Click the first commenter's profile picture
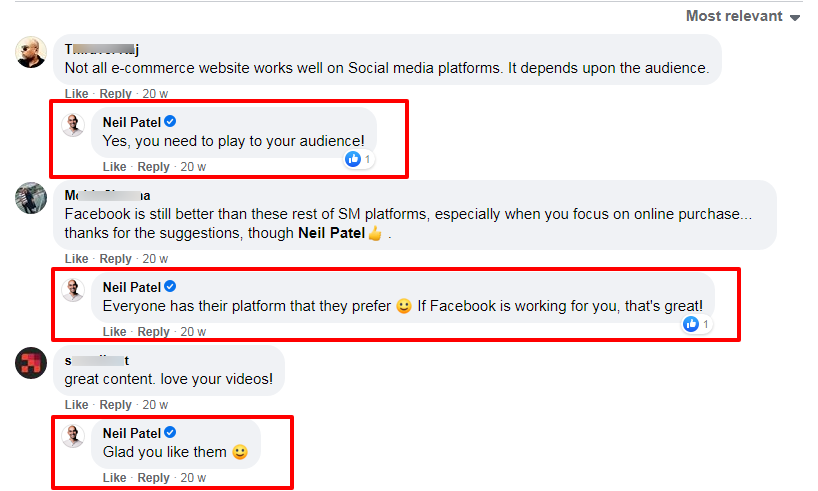This screenshot has height=491, width=818. (x=32, y=51)
